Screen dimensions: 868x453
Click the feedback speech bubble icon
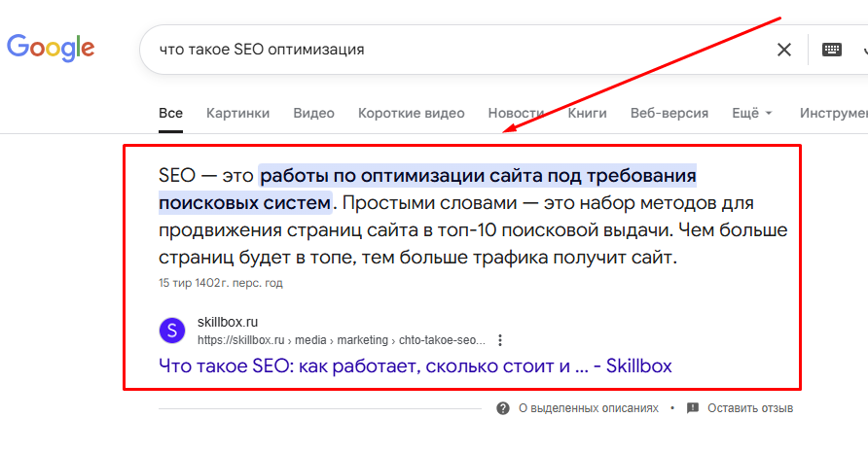693,408
